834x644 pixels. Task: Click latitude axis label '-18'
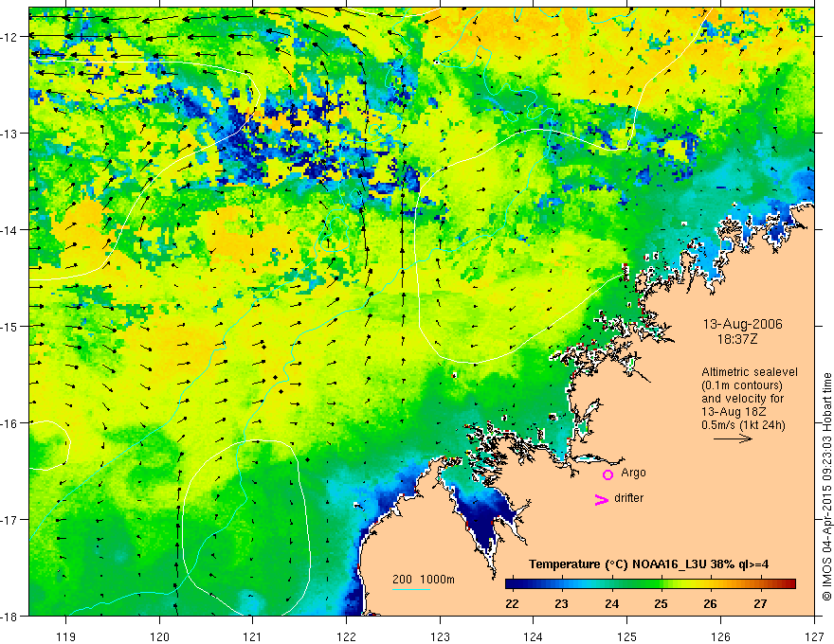10,616
